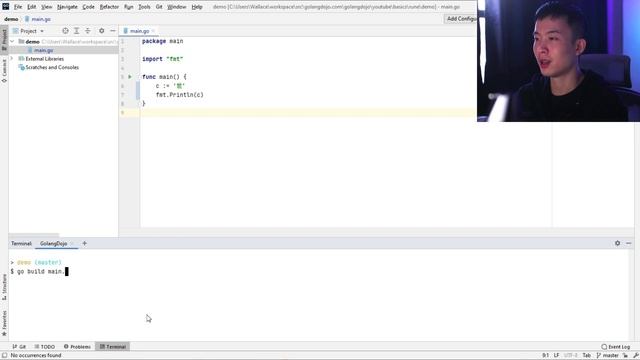Viewport: 640px width, 360px height.
Task: Open the View menu
Action: pyautogui.click(x=47, y=7)
